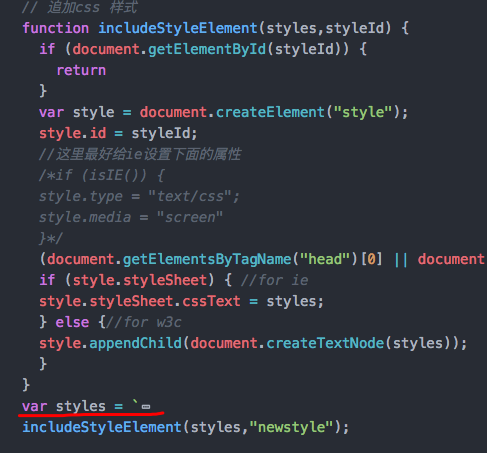Click the else keyword

[x=72, y=322]
